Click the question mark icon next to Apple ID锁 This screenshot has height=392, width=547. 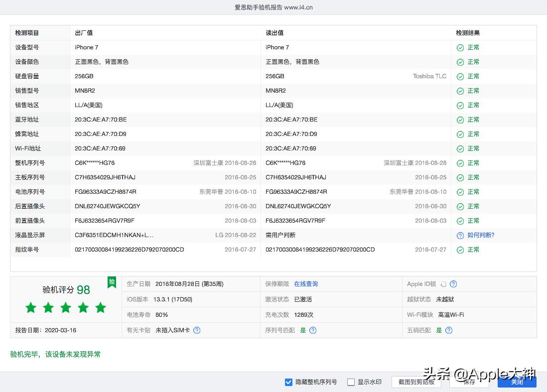pos(452,284)
